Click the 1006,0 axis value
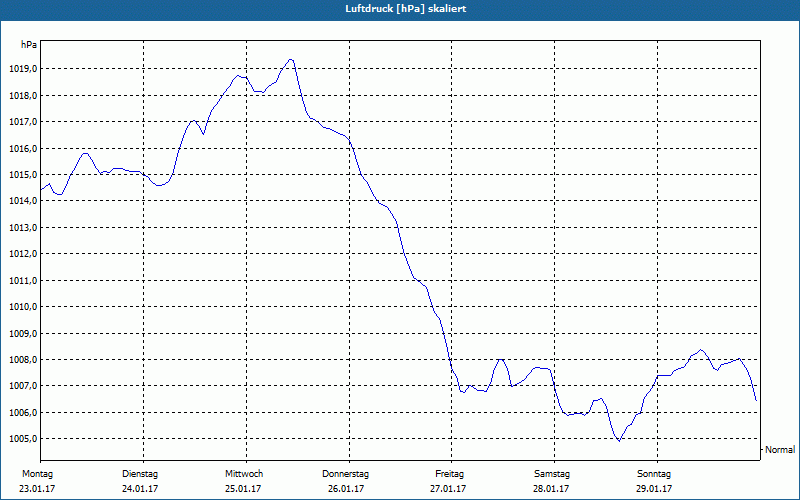The height and width of the screenshot is (500, 800). point(22,412)
